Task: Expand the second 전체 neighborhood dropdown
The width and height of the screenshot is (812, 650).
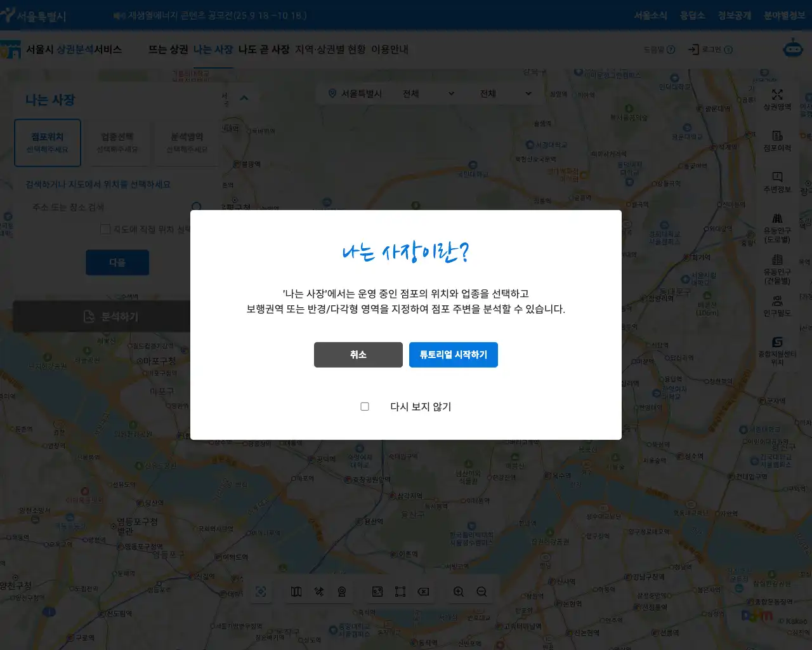Action: point(505,94)
